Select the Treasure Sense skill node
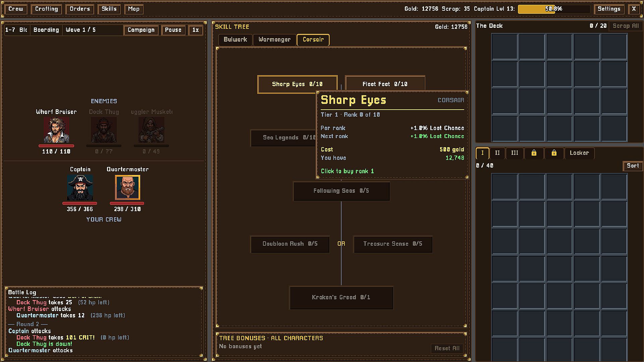The width and height of the screenshot is (644, 362). (393, 244)
